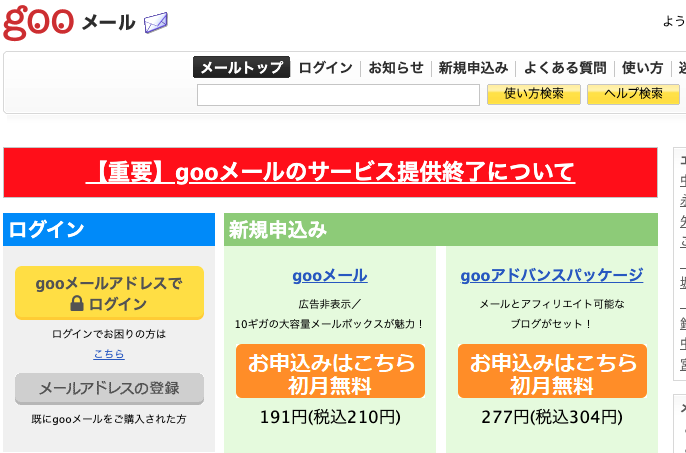686x453 pixels.
Task: Click お申込みはこちら under gooメール
Action: pos(330,371)
